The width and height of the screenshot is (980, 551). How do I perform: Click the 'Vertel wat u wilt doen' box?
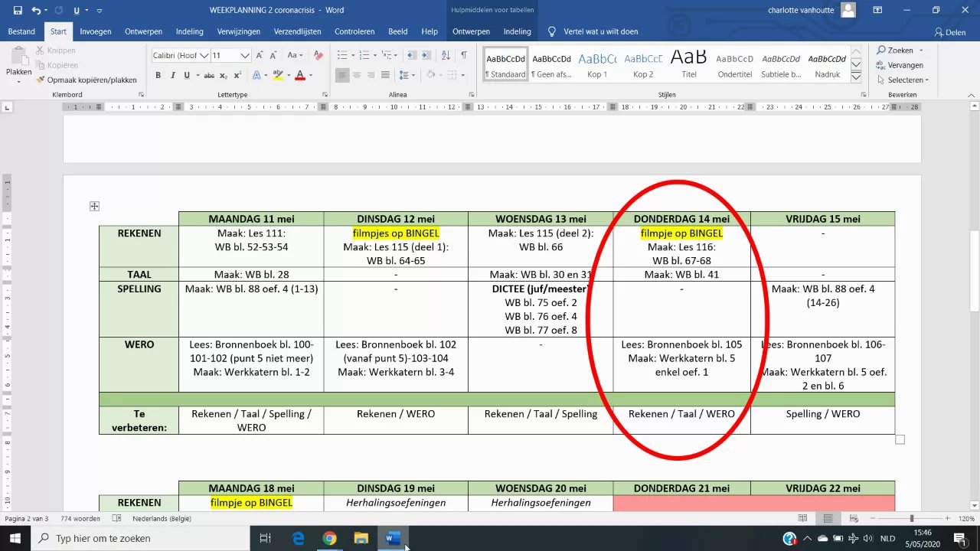click(593, 32)
